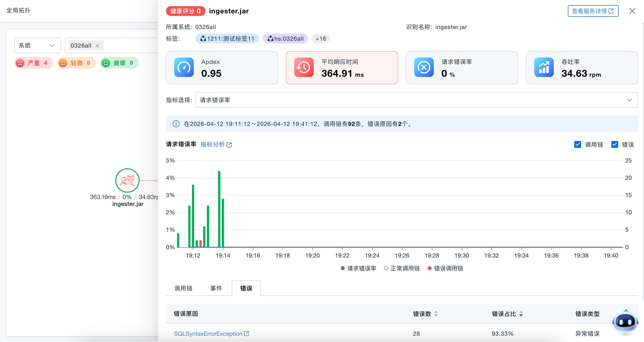Open SQLSyntaxErrorException external link icon

coord(246,333)
